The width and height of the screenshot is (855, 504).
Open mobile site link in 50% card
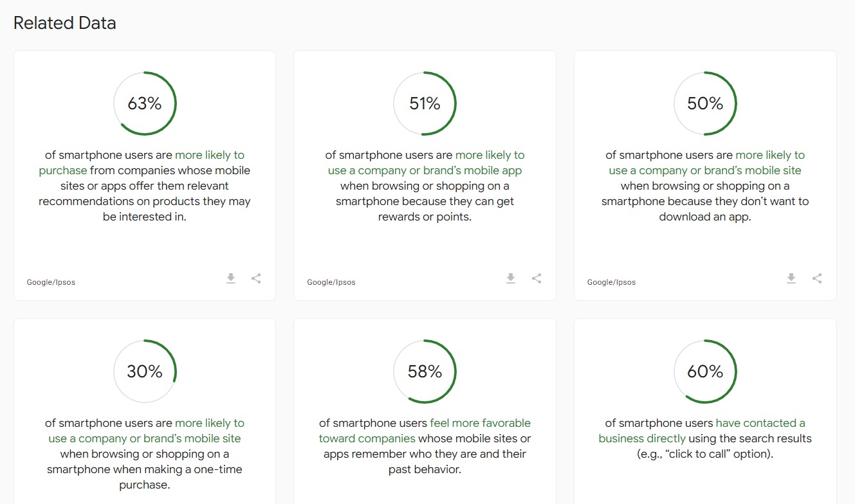click(x=706, y=163)
